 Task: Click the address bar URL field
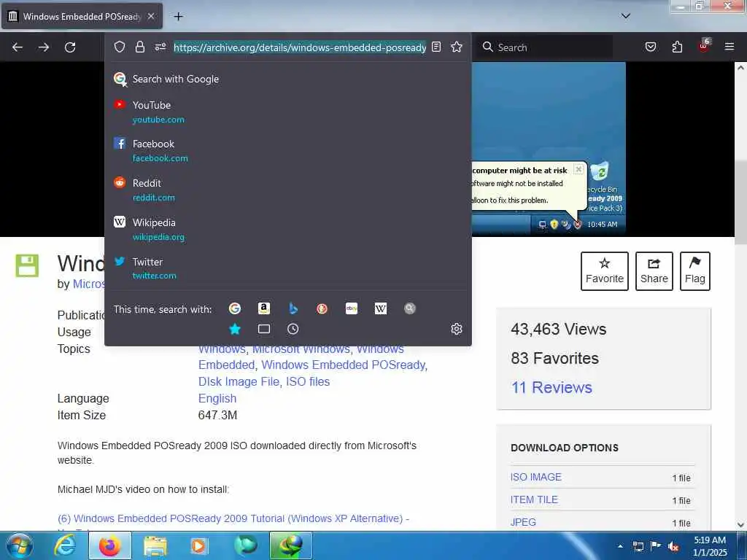[300, 47]
